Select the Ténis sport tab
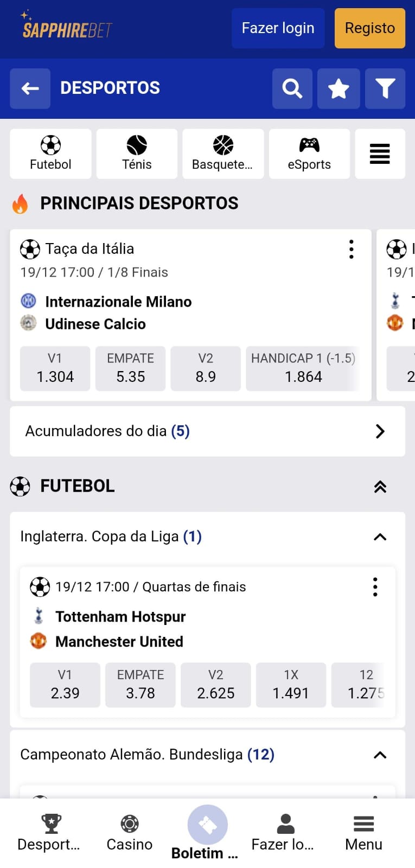The width and height of the screenshot is (415, 868). (x=137, y=154)
